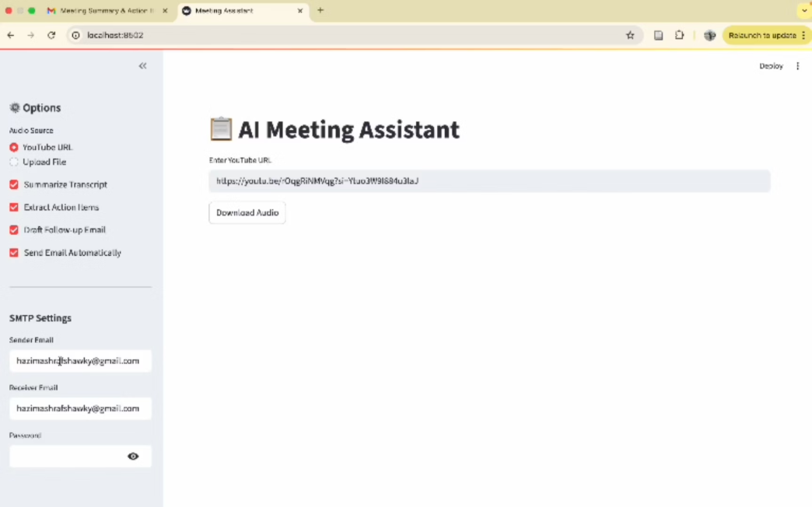Screen dimensions: 812x507
Task: Open the Deploy menu
Action: point(770,66)
